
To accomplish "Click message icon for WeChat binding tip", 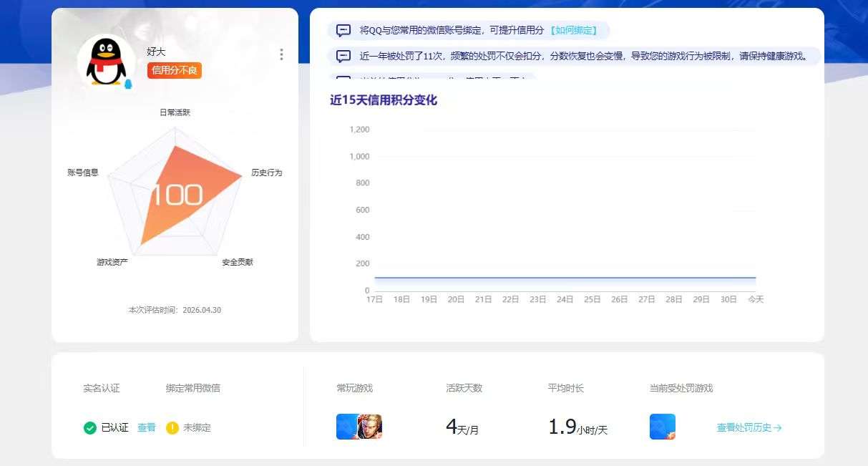I will pyautogui.click(x=343, y=31).
